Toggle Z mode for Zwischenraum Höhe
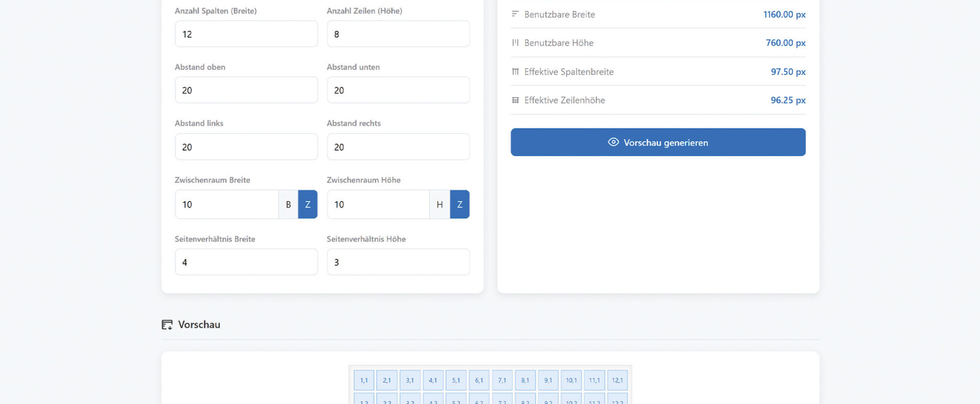This screenshot has height=404, width=980. click(460, 205)
